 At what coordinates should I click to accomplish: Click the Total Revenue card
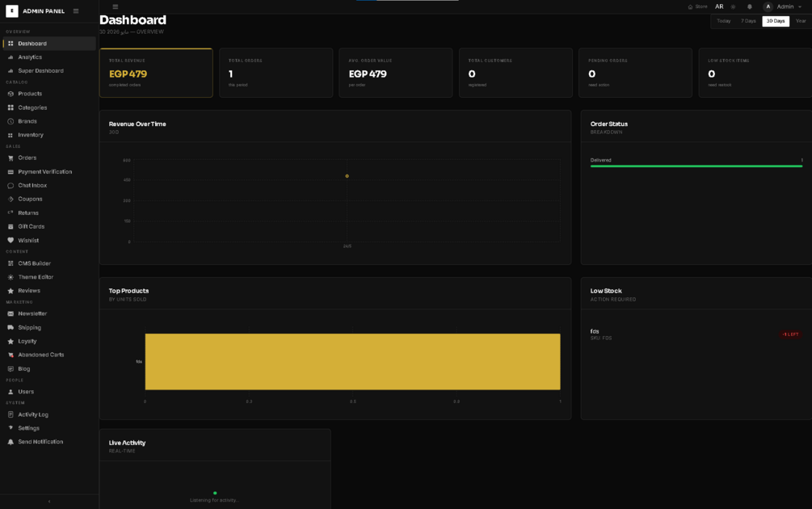[x=156, y=73]
